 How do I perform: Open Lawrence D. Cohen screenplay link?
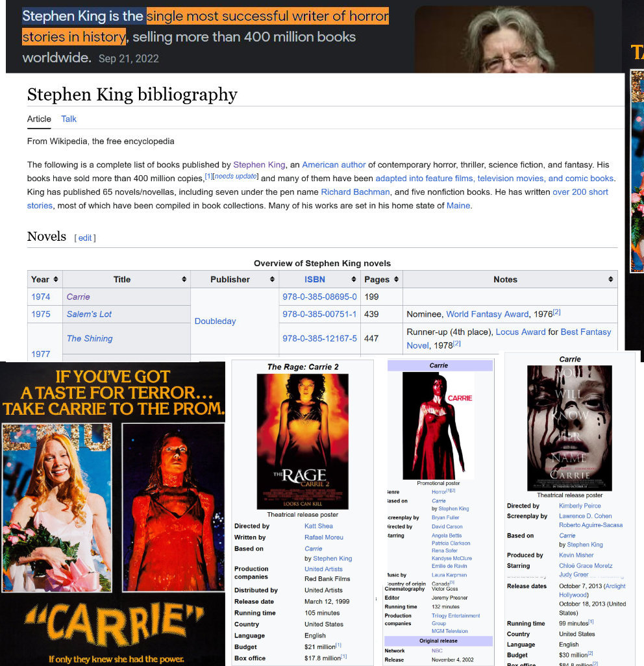(586, 516)
